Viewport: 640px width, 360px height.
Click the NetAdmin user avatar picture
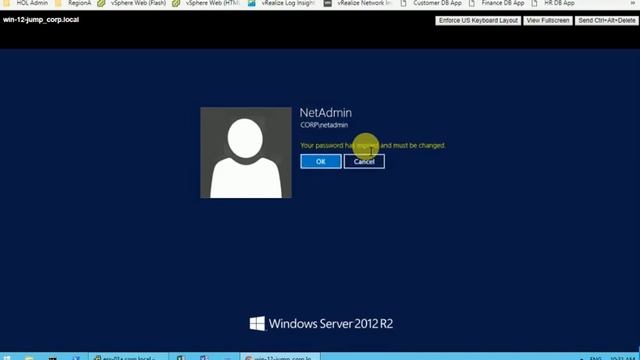pyautogui.click(x=246, y=153)
